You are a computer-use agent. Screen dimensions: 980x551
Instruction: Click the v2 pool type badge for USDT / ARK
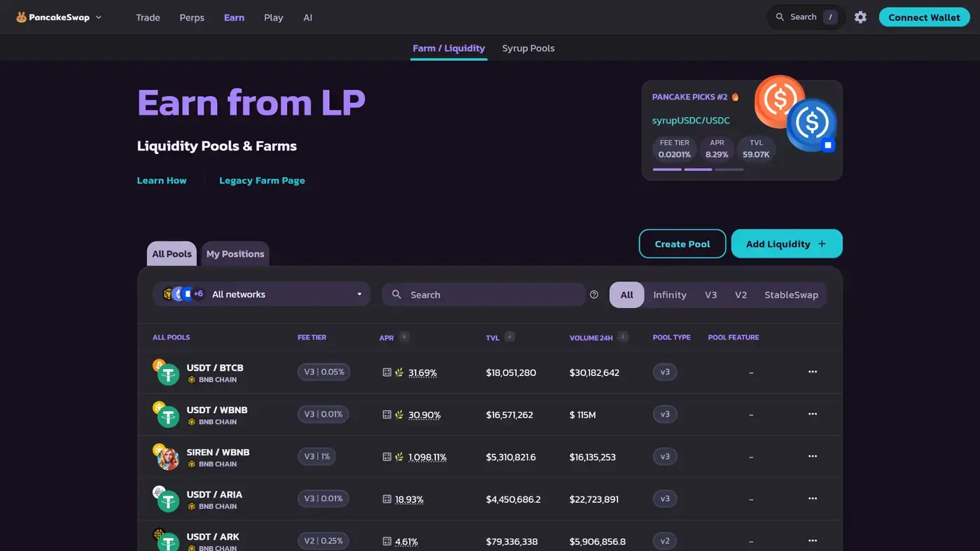pyautogui.click(x=665, y=540)
